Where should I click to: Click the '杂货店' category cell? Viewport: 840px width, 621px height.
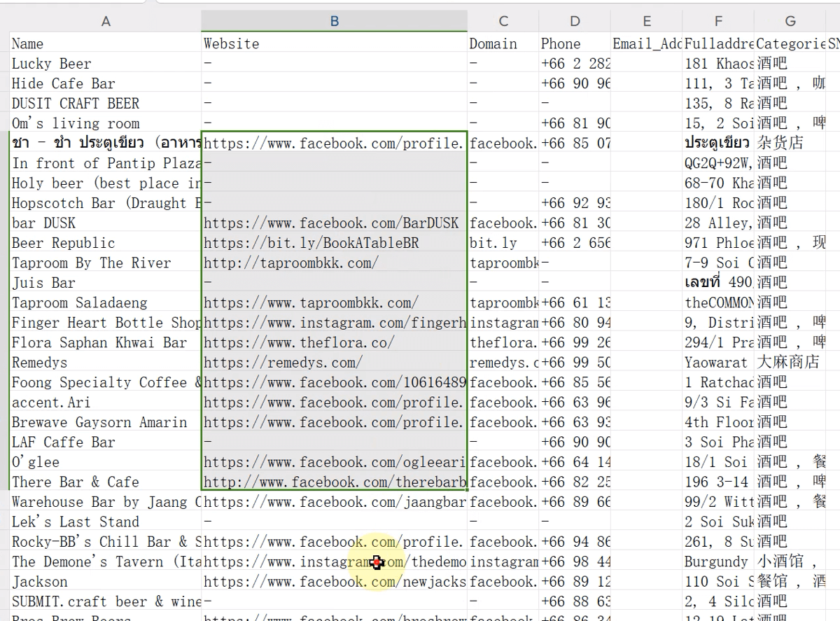coord(790,144)
